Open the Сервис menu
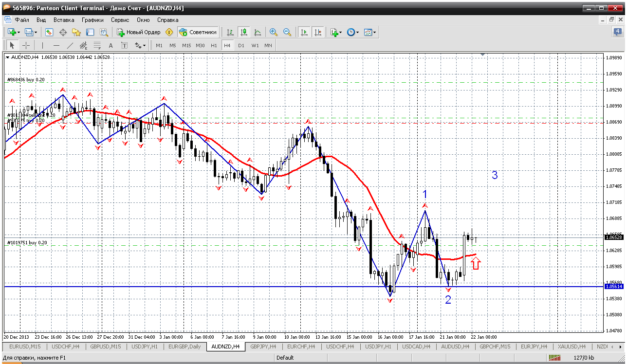Image resolution: width=627 pixels, height=364 pixels. pyautogui.click(x=120, y=20)
